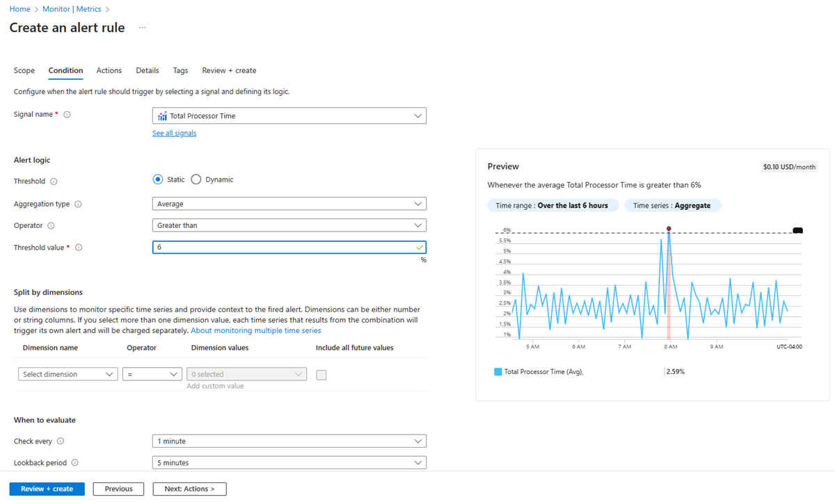Click the info icon beside Check every
Viewport: 835px width, 504px height.
[x=61, y=441]
